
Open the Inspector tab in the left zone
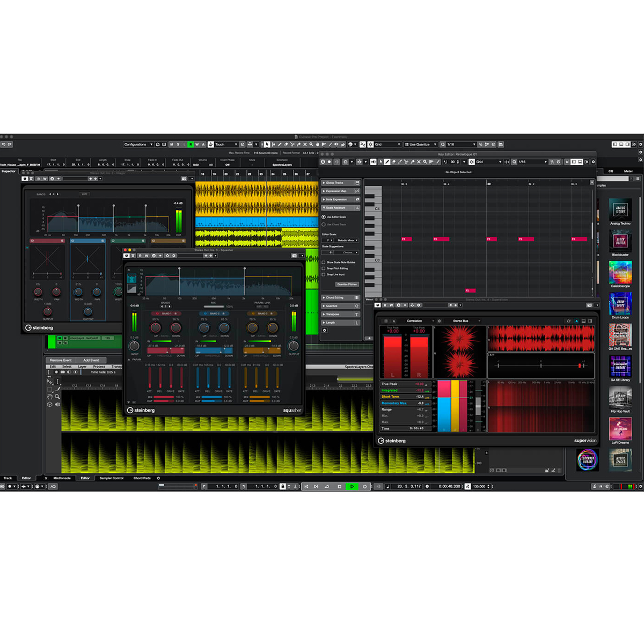(9, 171)
